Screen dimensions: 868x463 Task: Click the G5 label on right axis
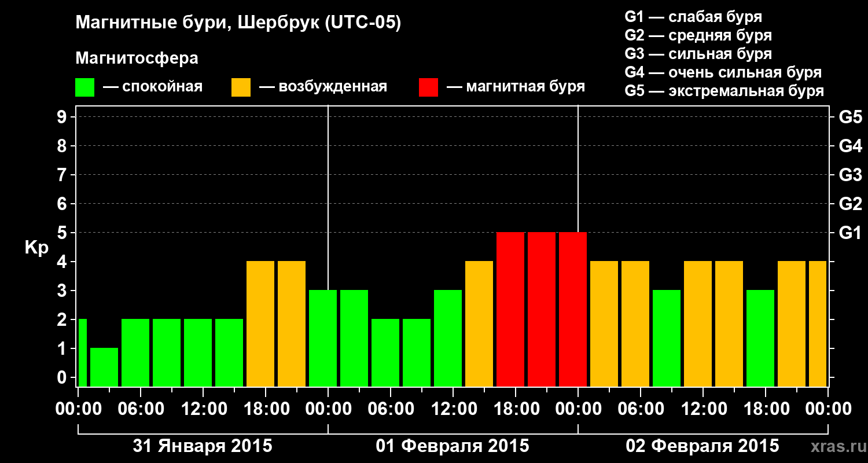tap(850, 117)
